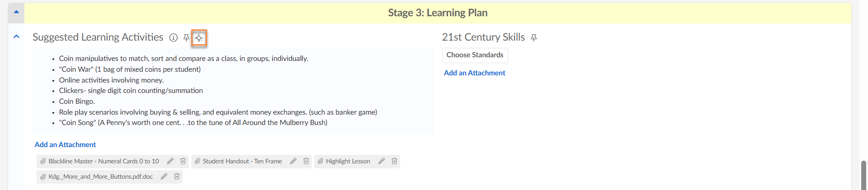This screenshot has width=868, height=190.
Task: Add an Attachment under 21st Century Skills
Action: click(474, 73)
